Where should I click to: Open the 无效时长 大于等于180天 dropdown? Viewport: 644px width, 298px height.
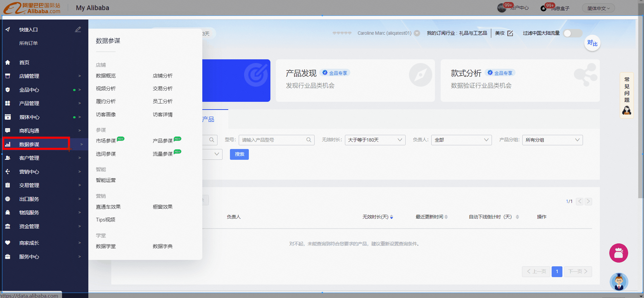(375, 140)
